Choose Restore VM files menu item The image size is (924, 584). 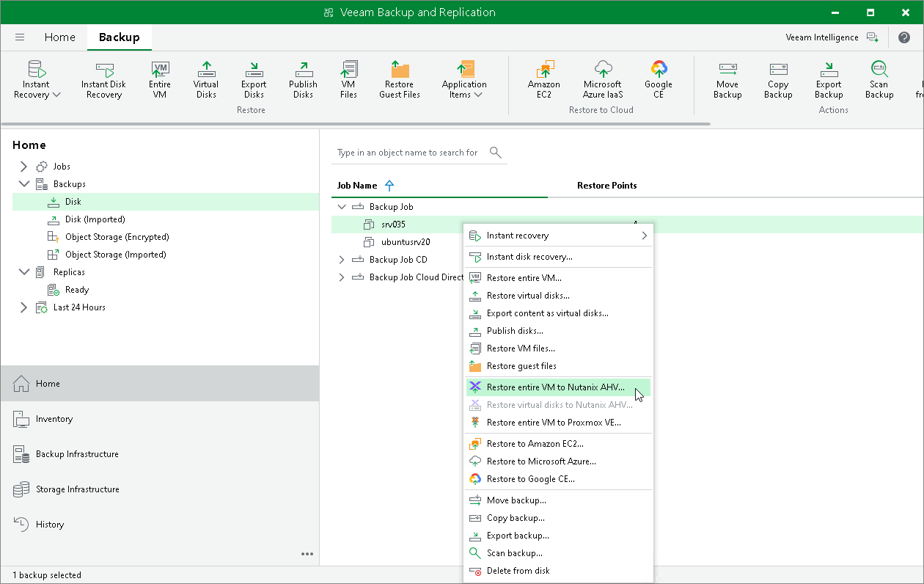558,348
